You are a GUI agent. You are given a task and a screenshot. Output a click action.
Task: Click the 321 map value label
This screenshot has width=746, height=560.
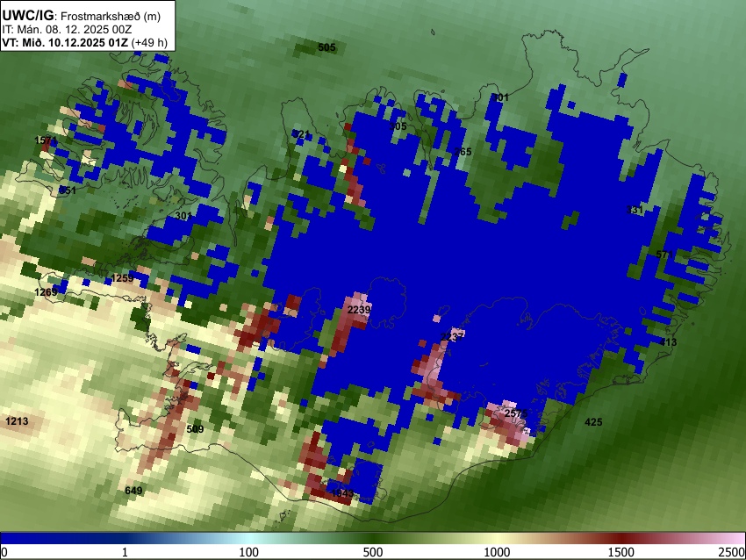301,134
